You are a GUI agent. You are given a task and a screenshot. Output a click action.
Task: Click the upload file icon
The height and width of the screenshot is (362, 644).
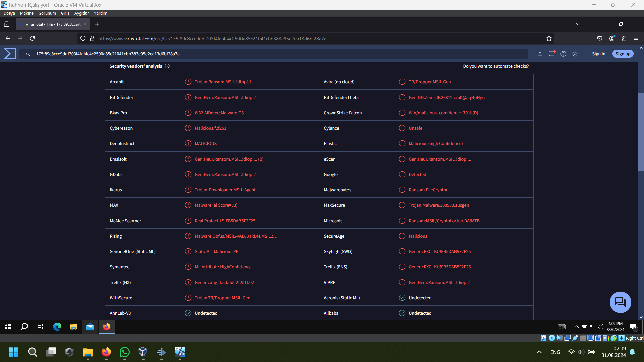point(540,54)
